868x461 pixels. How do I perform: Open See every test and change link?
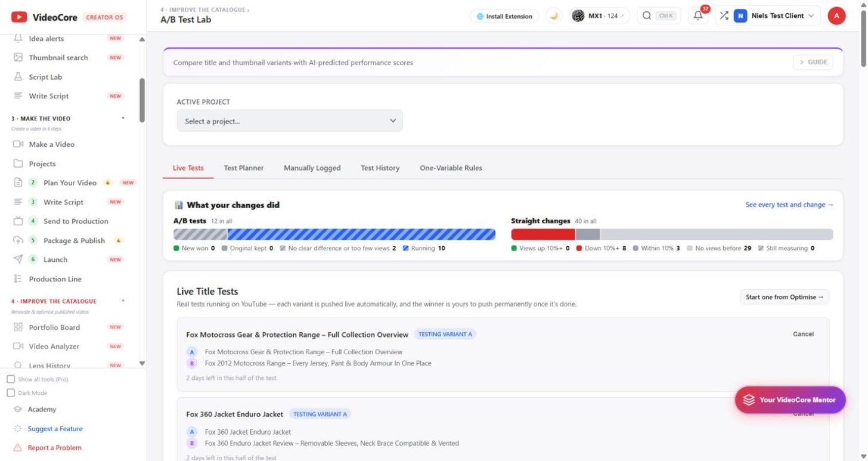tap(789, 205)
